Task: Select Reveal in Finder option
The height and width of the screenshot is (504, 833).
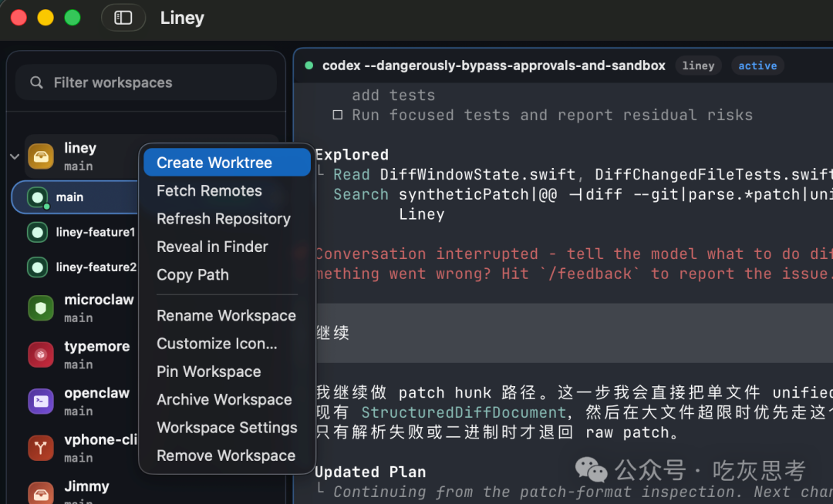Action: (212, 247)
